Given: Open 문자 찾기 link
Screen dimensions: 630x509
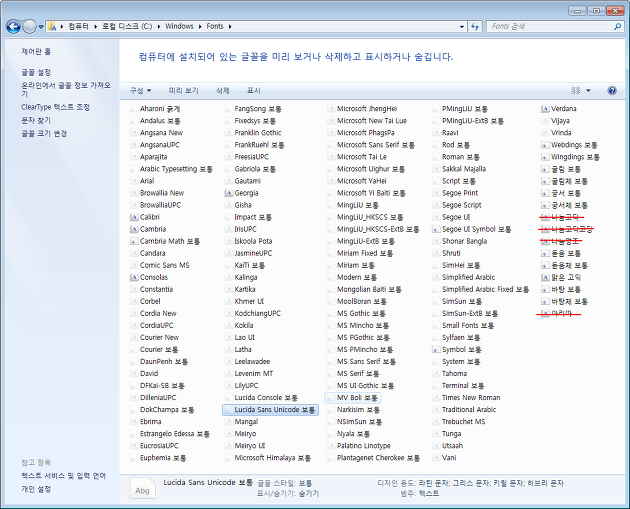Looking at the screenshot, I should (x=36, y=121).
